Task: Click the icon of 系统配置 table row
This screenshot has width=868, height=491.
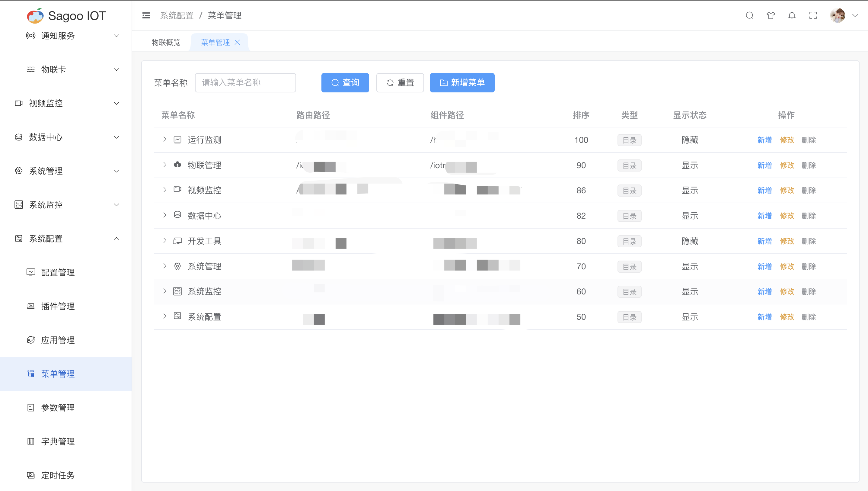Action: pyautogui.click(x=177, y=316)
